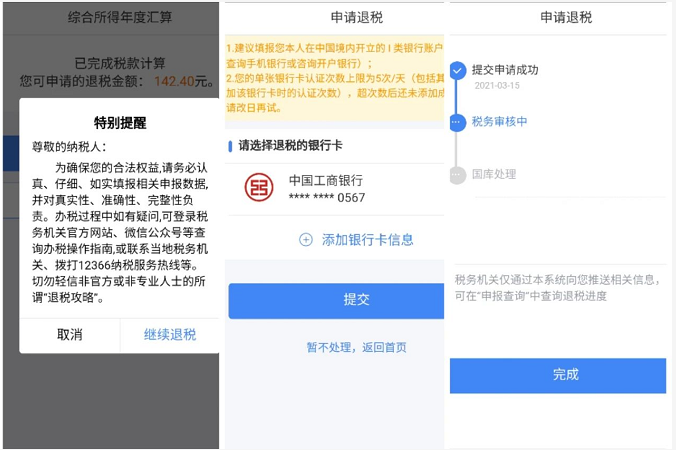Open the 暂不处理，返回首页 link
Viewport: 676px width, 450px height.
[x=357, y=347]
